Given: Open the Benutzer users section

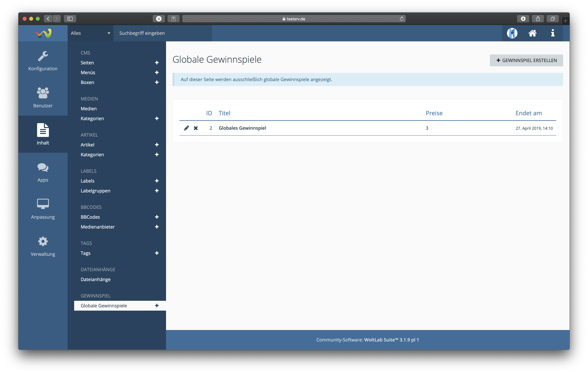Looking at the screenshot, I should (43, 97).
